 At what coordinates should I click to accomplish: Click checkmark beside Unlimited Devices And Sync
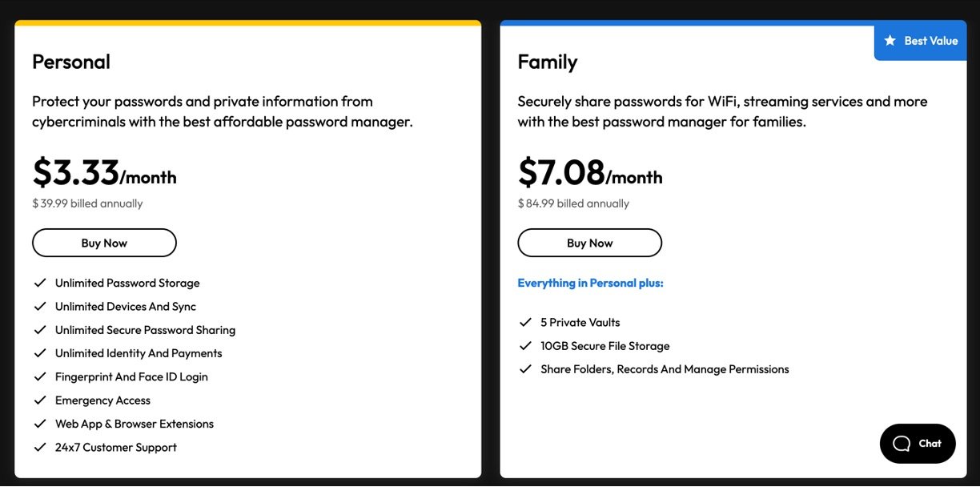tap(39, 306)
